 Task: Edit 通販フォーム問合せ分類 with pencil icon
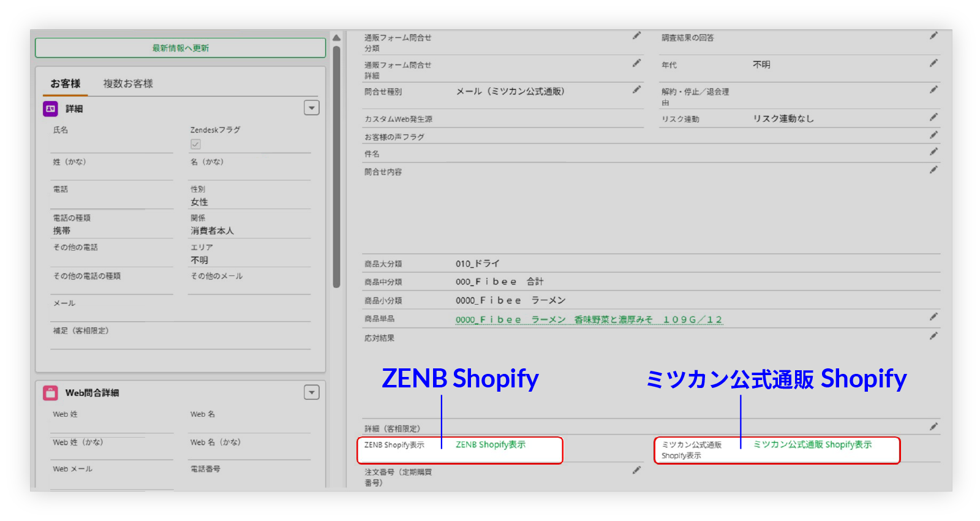(x=636, y=36)
